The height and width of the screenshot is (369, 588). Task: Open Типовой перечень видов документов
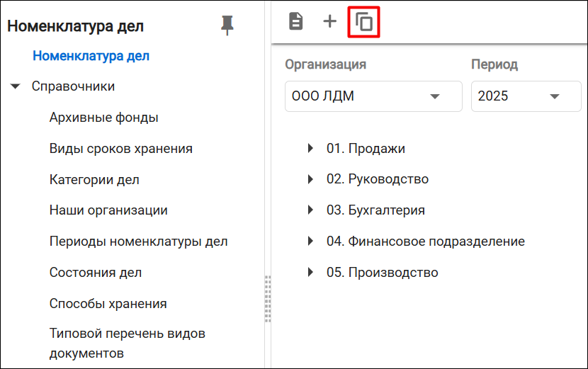(127, 343)
